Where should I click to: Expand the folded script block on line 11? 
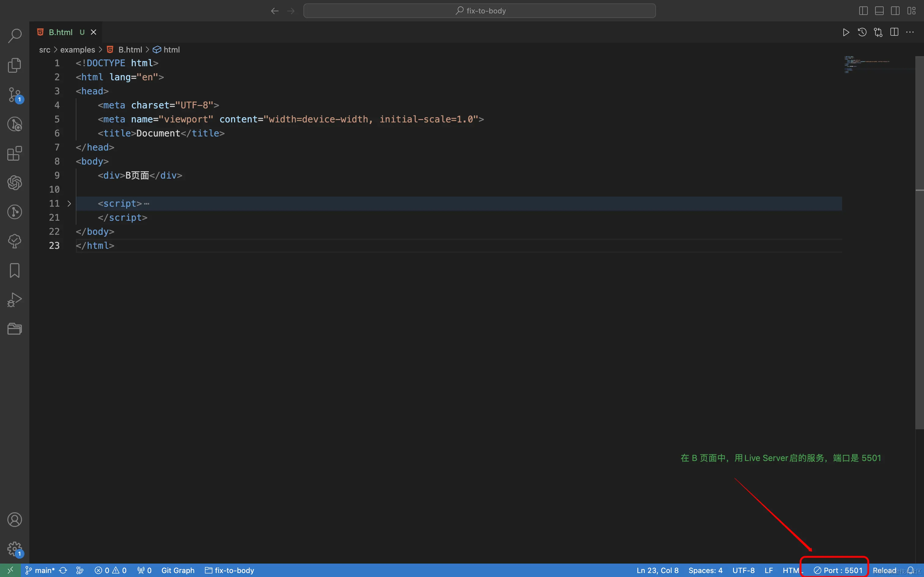(x=69, y=204)
